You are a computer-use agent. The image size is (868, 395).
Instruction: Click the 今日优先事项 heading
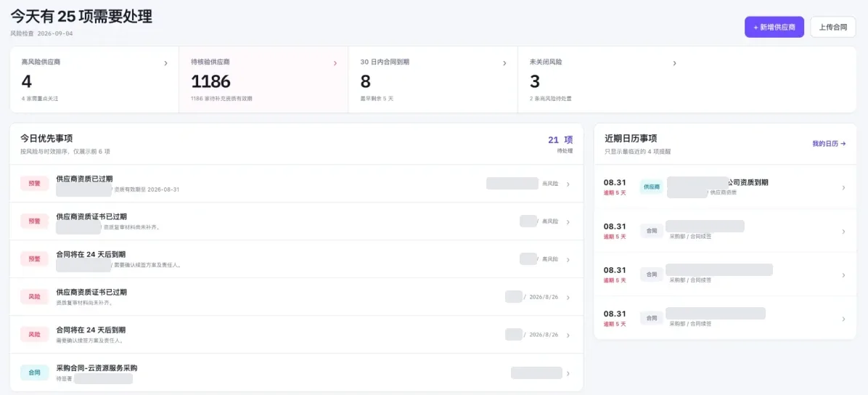point(46,139)
